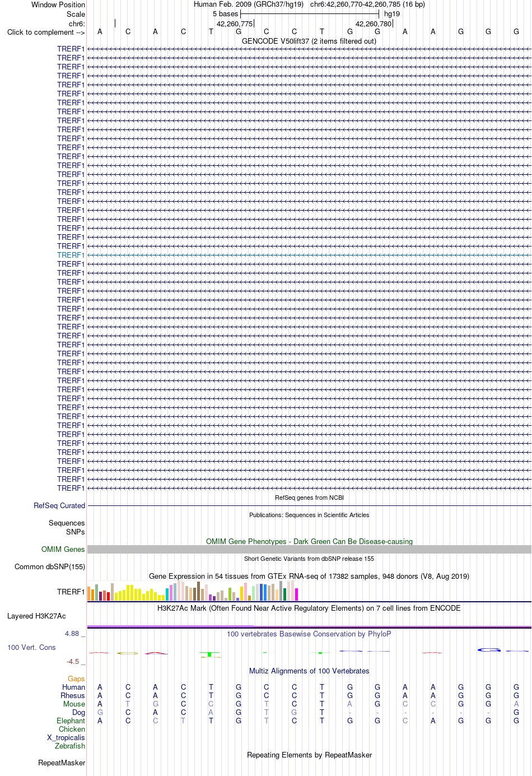This screenshot has width=532, height=776.
Task: Select the 'Elephant' alignment row label
Action: coord(71,721)
